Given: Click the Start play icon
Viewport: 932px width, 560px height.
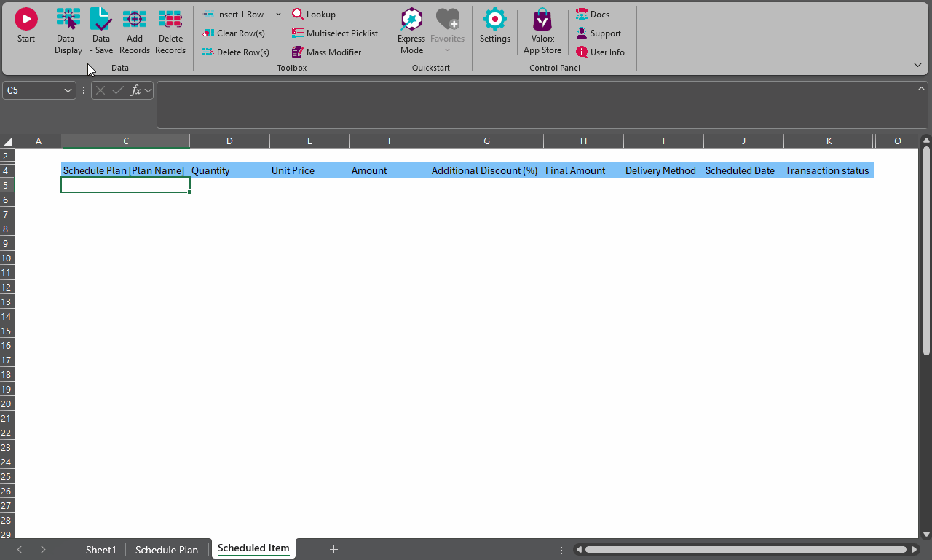Looking at the screenshot, I should [x=26, y=20].
